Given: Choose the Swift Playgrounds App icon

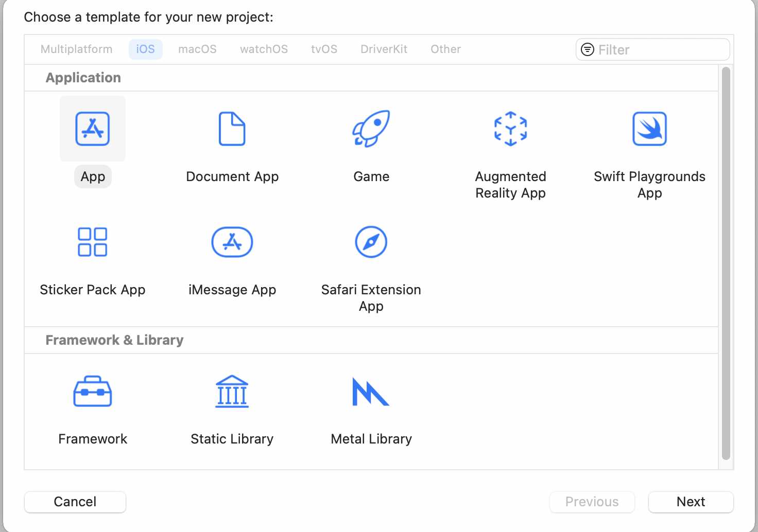Looking at the screenshot, I should pos(650,129).
